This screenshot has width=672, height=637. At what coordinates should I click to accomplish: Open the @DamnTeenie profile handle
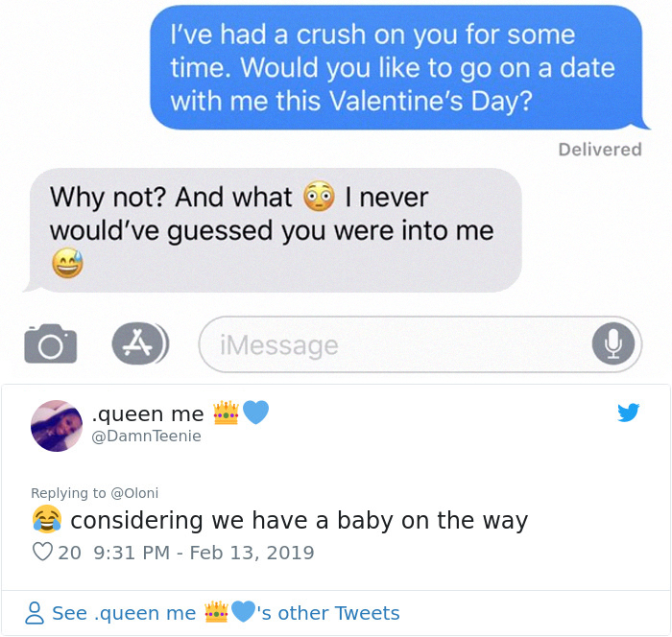tap(146, 436)
